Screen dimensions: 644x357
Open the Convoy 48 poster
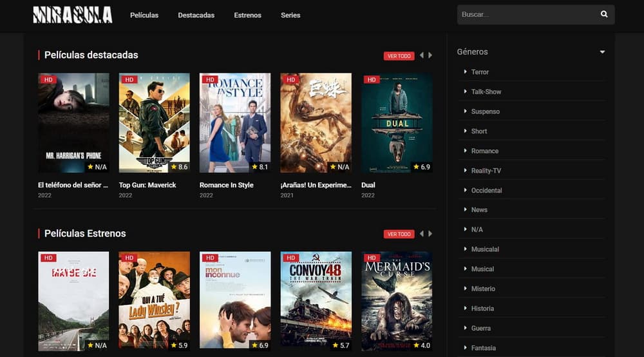pos(316,301)
